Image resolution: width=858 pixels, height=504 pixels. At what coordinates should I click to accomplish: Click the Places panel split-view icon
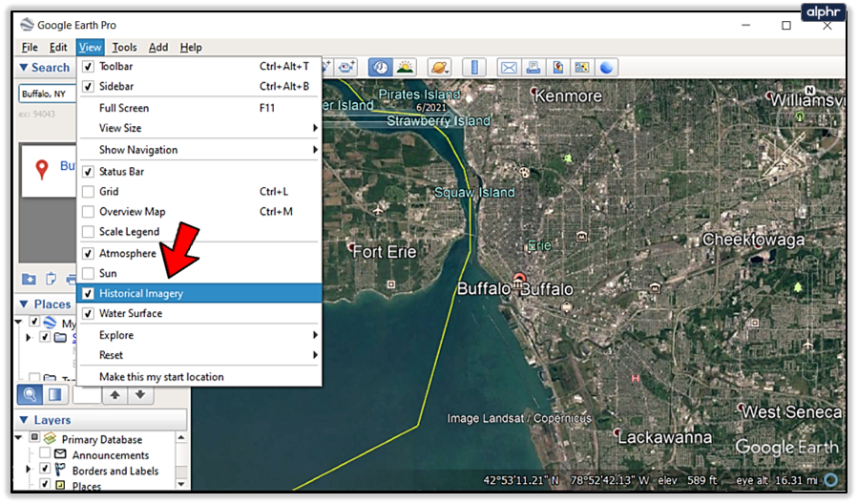54,394
